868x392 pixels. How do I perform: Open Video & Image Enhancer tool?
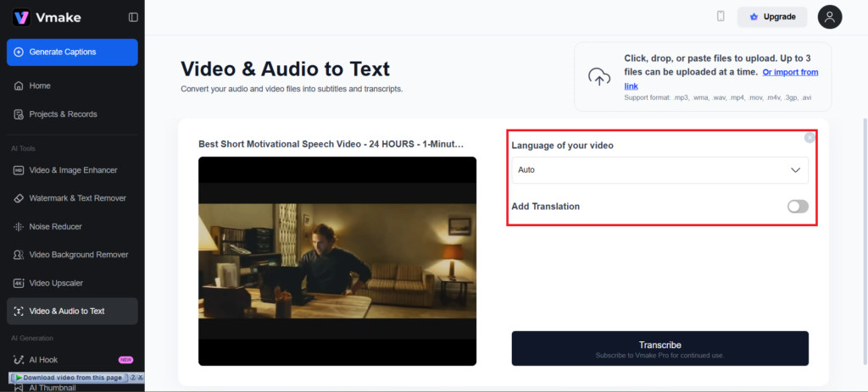(x=72, y=170)
